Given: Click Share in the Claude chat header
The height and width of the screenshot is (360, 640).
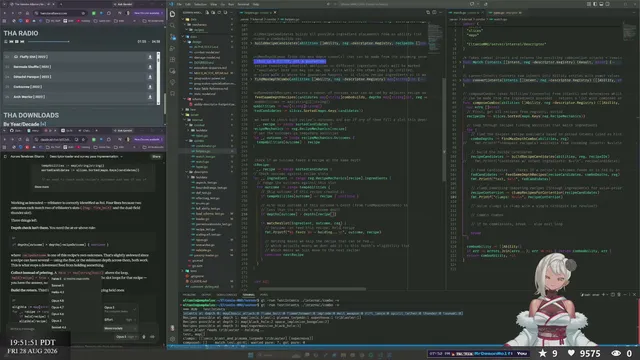Looking at the screenshot, I should coord(156,156).
